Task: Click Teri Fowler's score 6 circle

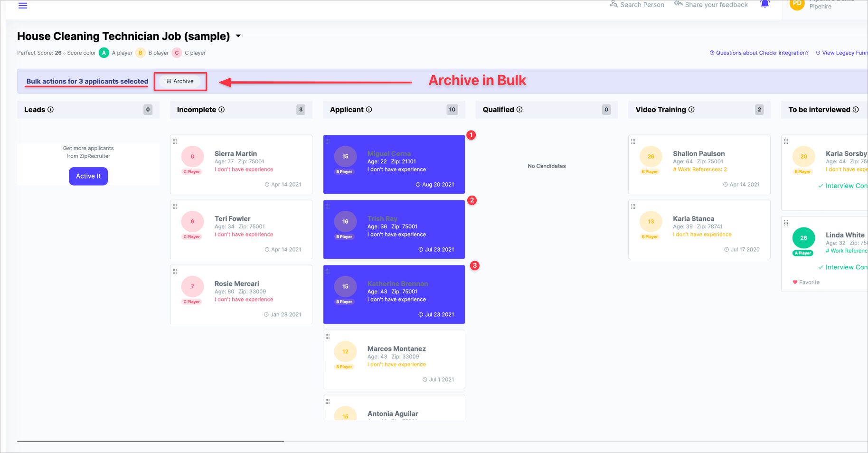Action: 192,221
